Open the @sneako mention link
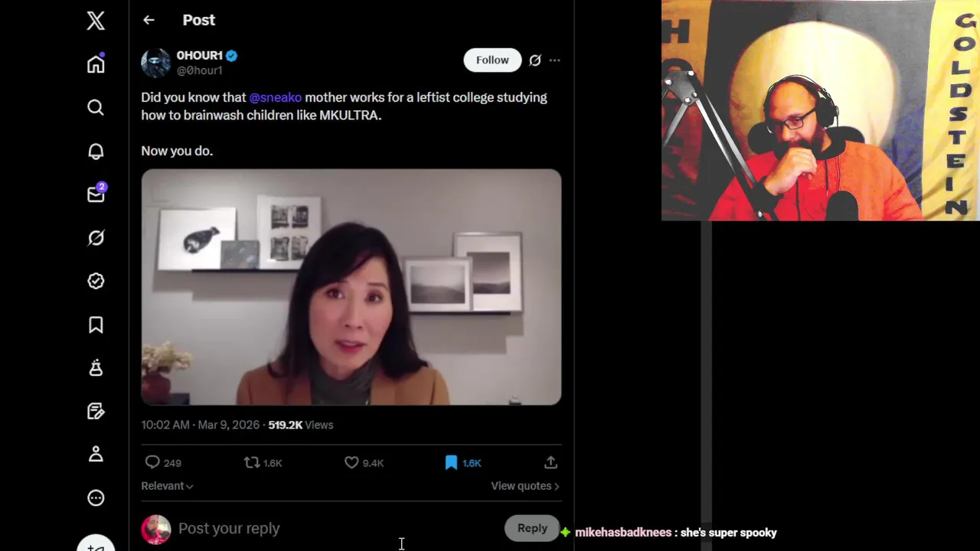Image resolution: width=980 pixels, height=551 pixels. click(276, 97)
